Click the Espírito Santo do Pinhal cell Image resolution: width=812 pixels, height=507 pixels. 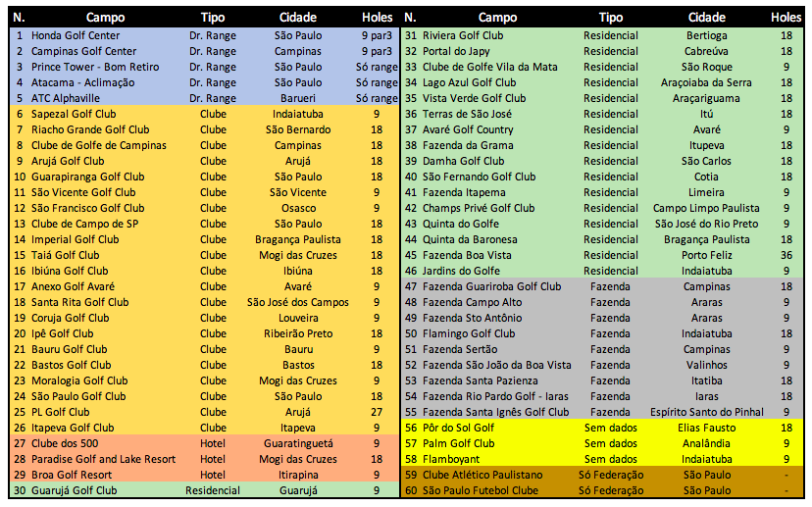click(x=706, y=412)
